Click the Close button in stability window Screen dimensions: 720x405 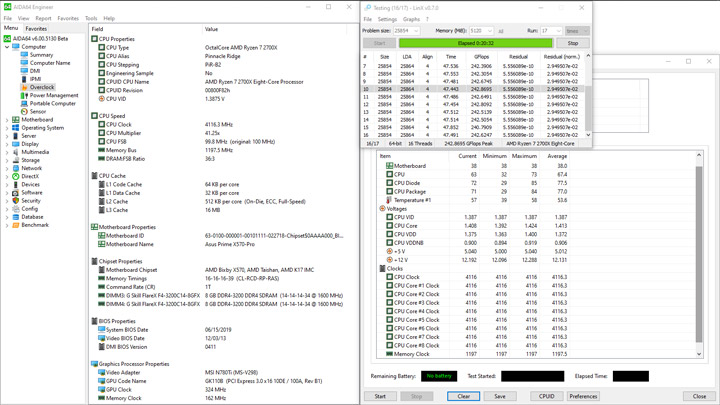[x=699, y=396]
